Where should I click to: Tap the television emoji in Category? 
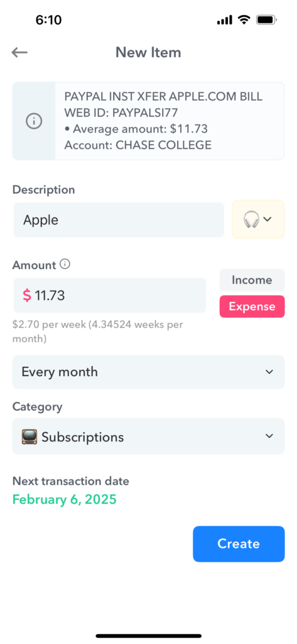(29, 436)
